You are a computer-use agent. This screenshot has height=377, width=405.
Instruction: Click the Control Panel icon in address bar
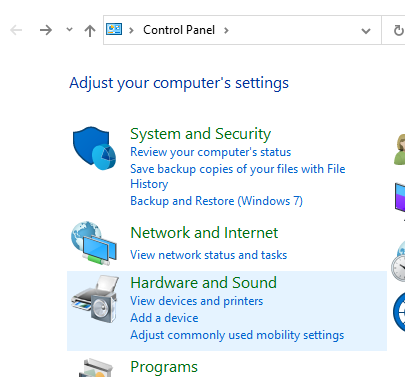(x=114, y=30)
